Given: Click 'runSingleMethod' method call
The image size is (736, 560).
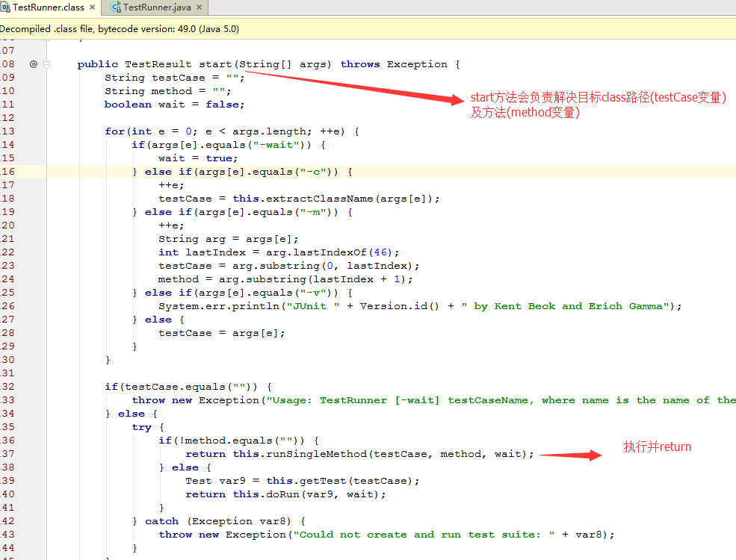Looking at the screenshot, I should (316, 454).
